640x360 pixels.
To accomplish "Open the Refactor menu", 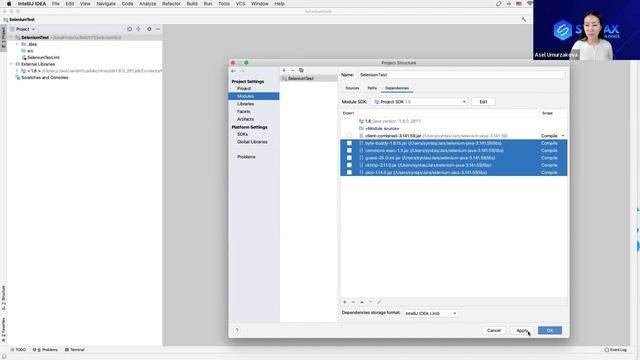I will [x=171, y=4].
